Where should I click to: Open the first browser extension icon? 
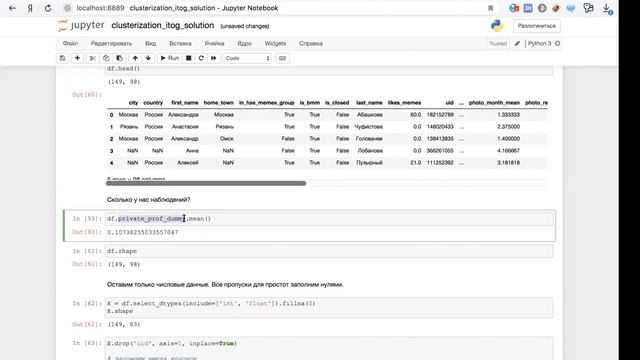(514, 8)
